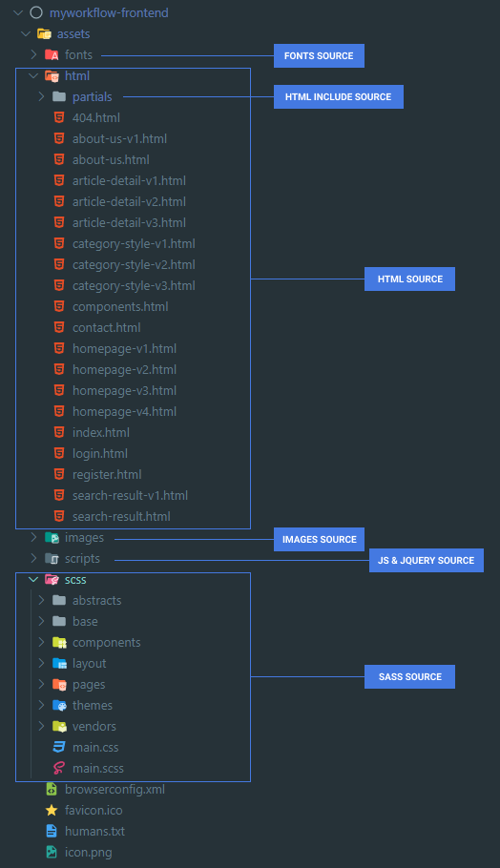Open humans.txt file
This screenshot has width=500, height=868.
(x=94, y=831)
